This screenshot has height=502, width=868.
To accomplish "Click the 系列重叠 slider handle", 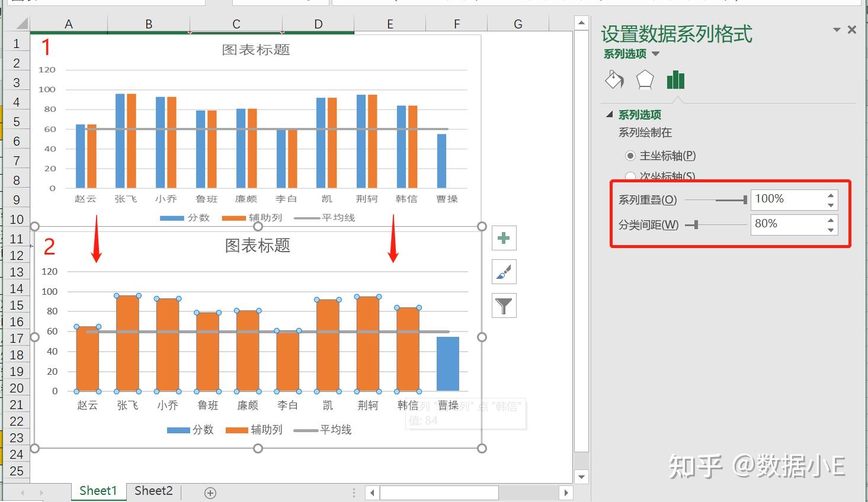I will pos(745,200).
